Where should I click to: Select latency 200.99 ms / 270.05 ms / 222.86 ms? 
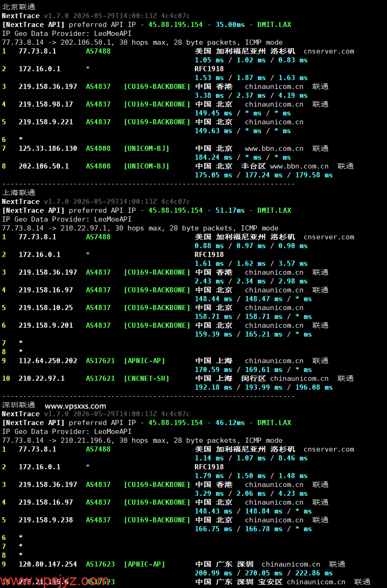264,573
